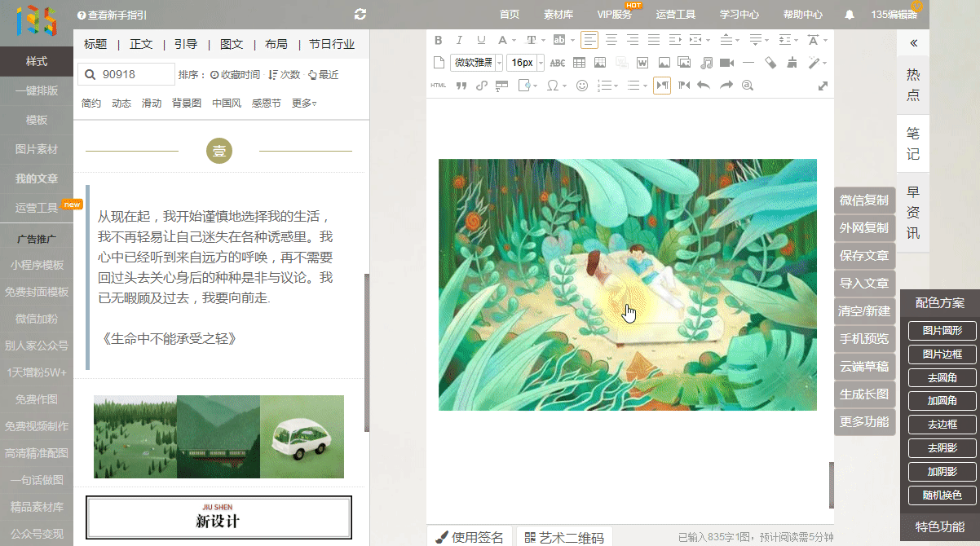Sort styles by 次数
This screenshot has width=980, height=546.
(285, 75)
